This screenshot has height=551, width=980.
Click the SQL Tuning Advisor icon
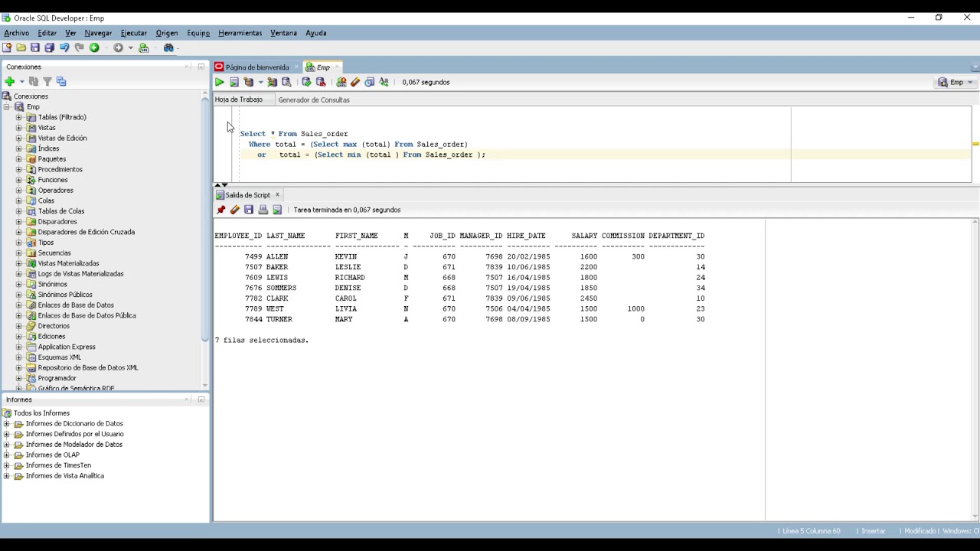287,82
